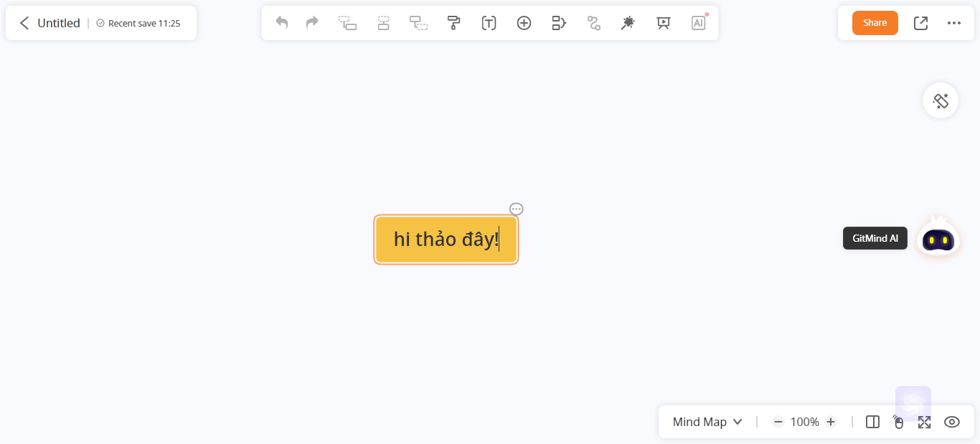Undo the last action
This screenshot has width=980, height=444.
point(282,23)
